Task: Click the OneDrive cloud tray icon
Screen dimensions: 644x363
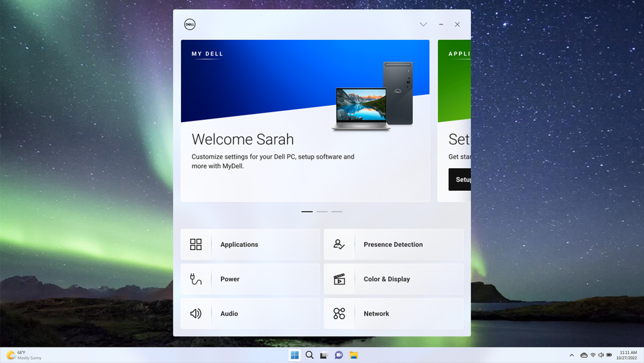Action: coord(583,355)
